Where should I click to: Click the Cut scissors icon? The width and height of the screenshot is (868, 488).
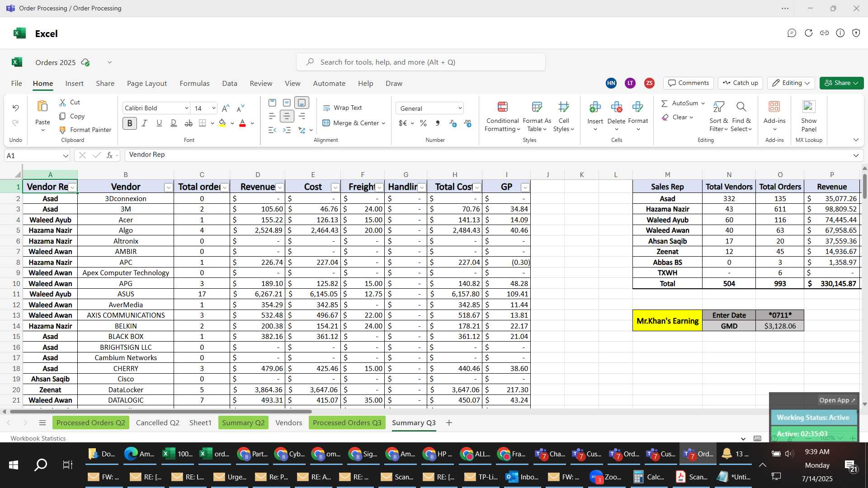coord(62,103)
